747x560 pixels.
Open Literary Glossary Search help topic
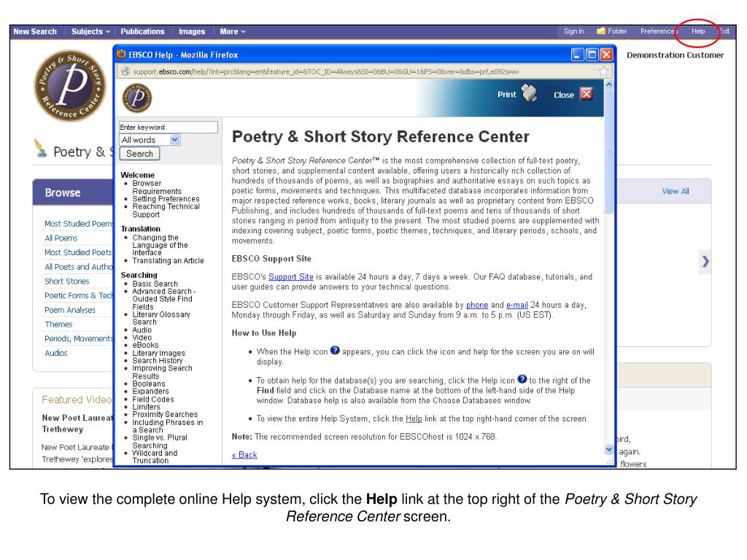point(161,318)
